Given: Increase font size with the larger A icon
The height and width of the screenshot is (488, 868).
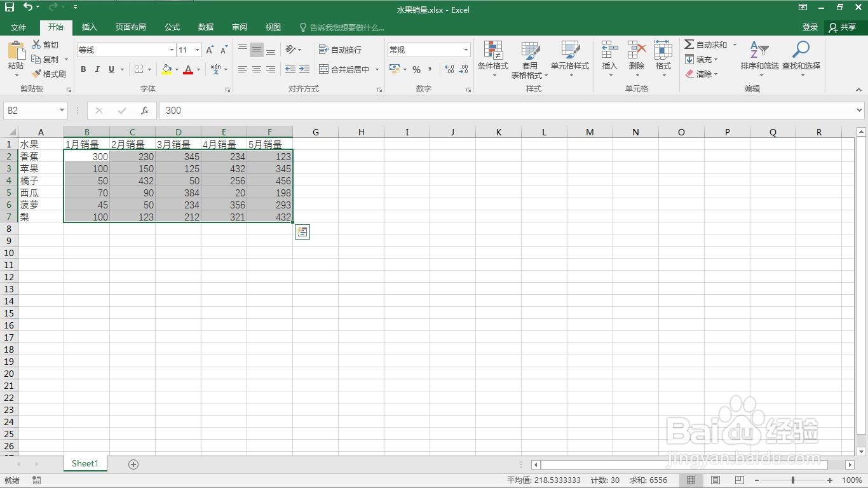Looking at the screenshot, I should (210, 50).
